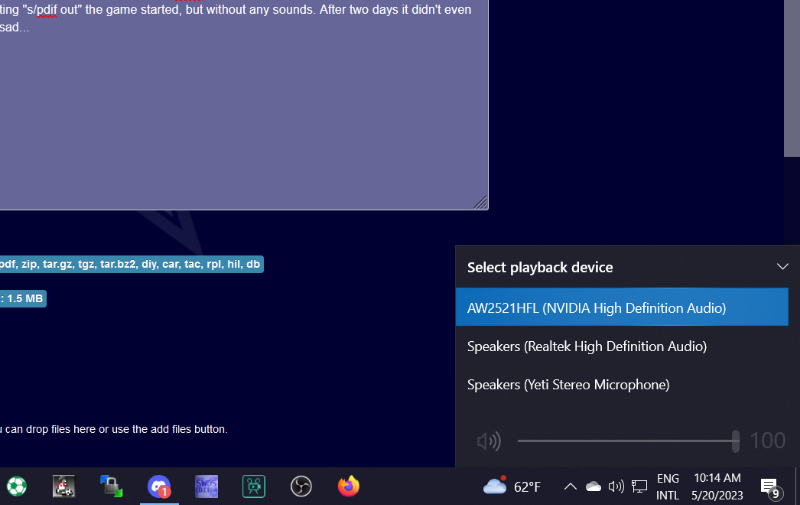Open the weather widget showing 62°F
Screen dimensions: 800x505
pyautogui.click(x=512, y=486)
